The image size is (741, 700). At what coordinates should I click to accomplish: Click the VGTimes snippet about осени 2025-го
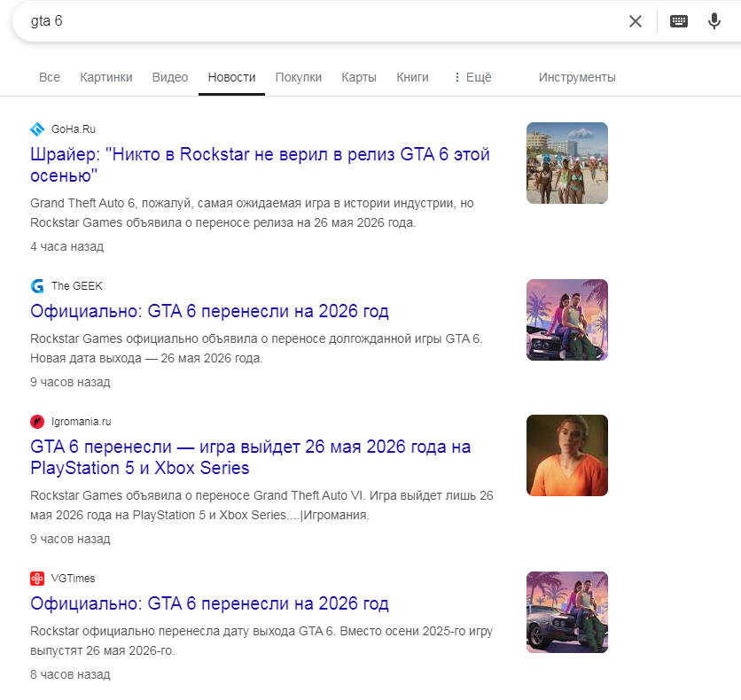pyautogui.click(x=261, y=641)
